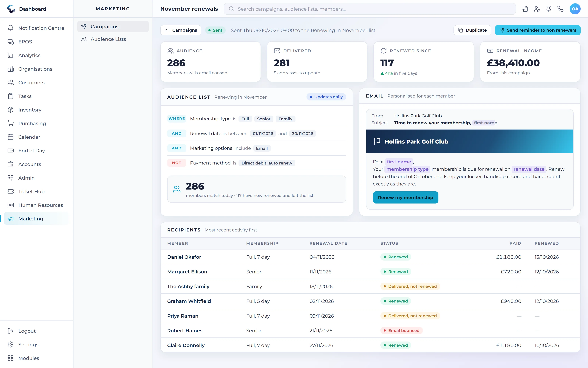
Task: Click the Duplicate button
Action: (x=472, y=30)
